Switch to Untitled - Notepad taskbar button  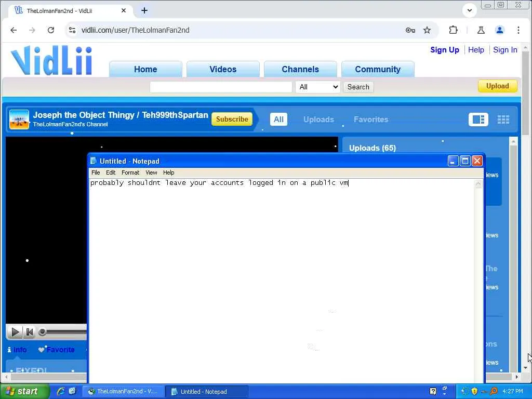coord(207,392)
